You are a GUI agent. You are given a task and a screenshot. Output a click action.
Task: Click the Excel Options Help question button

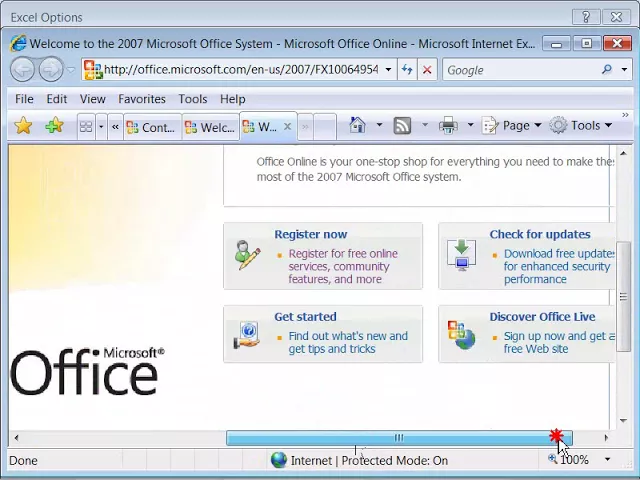[x=586, y=17]
